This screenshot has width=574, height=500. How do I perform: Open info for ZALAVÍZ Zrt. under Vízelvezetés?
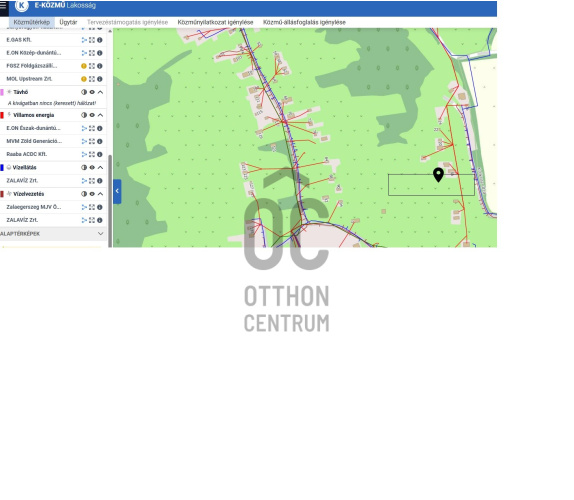click(x=100, y=220)
